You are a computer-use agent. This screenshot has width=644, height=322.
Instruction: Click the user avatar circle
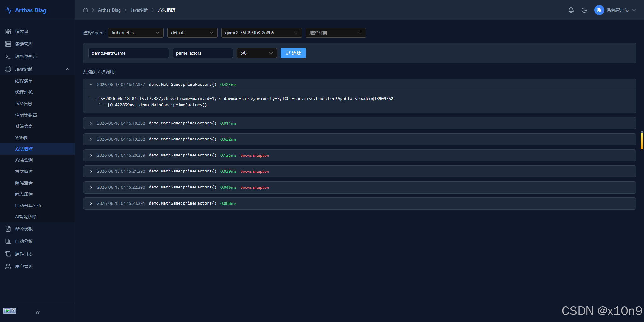point(599,10)
